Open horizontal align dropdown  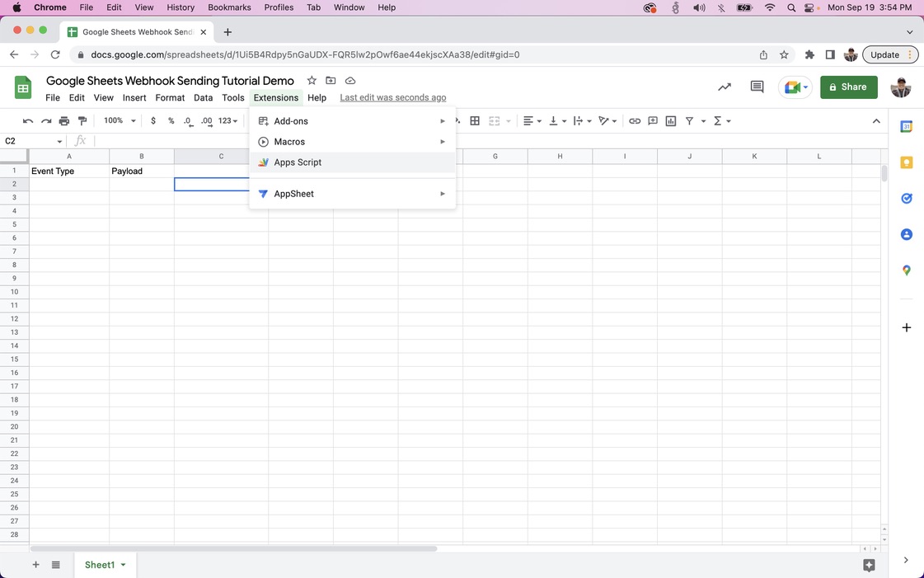(x=532, y=120)
